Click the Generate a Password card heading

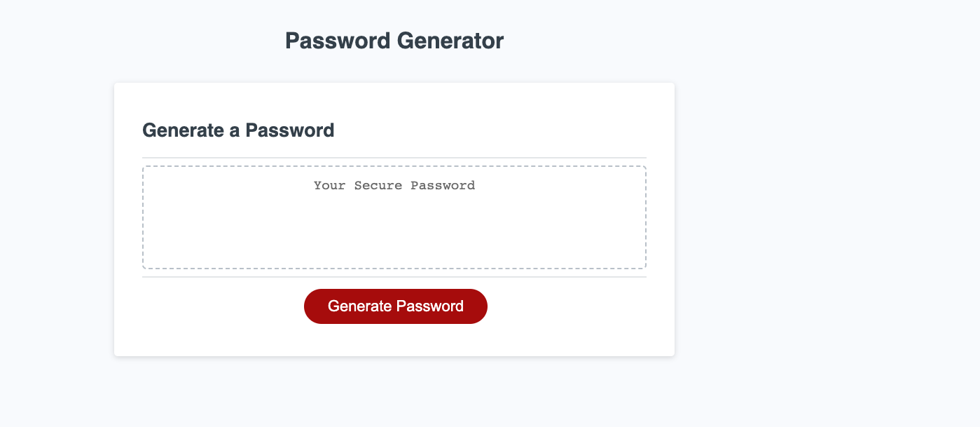(238, 130)
